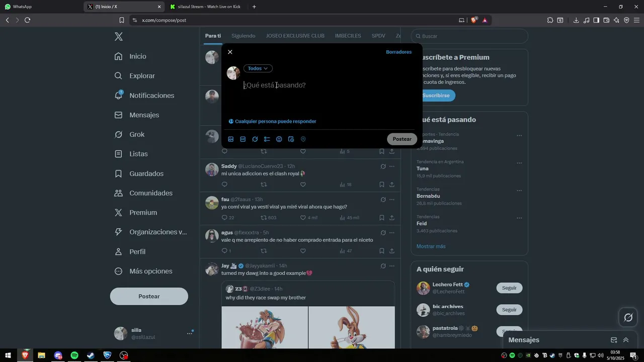The height and width of the screenshot is (362, 644).
Task: Schedule the post with calendar icon
Action: (291, 139)
